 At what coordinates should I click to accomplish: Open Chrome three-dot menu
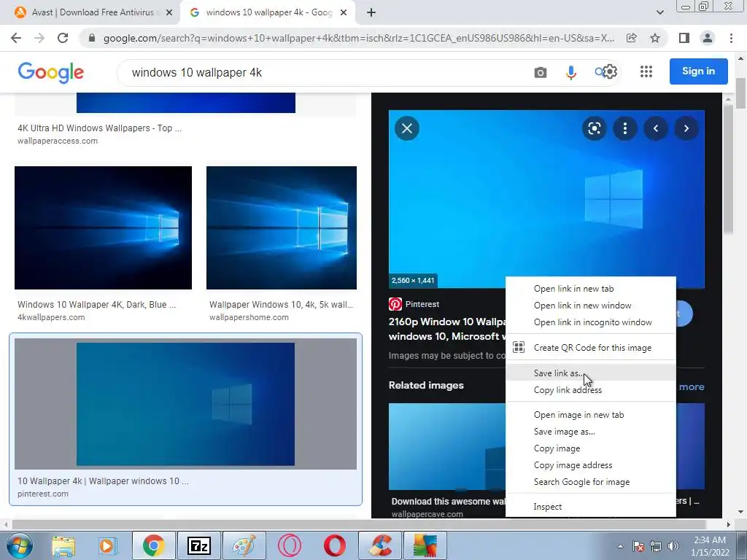tap(731, 38)
